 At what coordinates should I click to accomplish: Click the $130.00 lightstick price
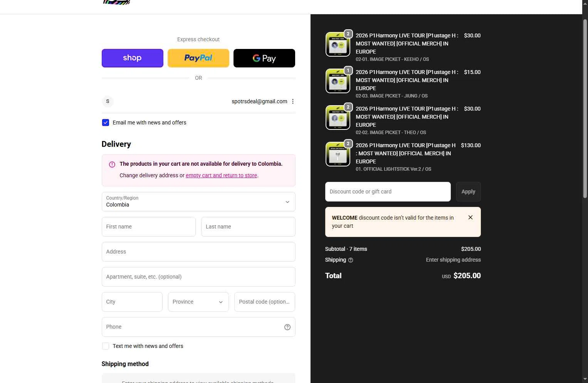pyautogui.click(x=471, y=145)
